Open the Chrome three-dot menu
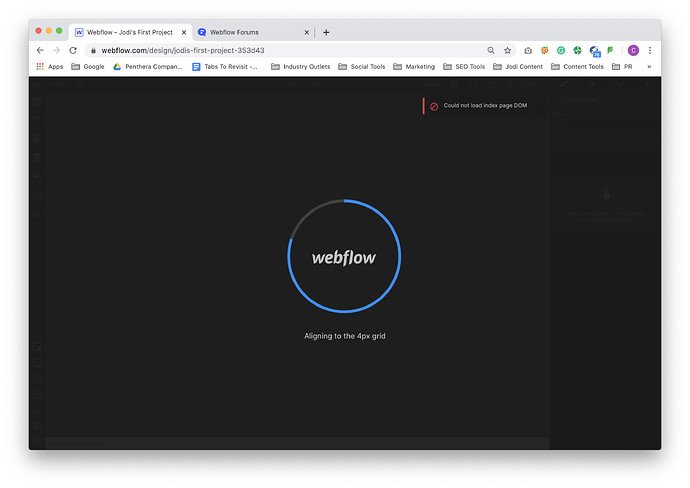 (650, 51)
